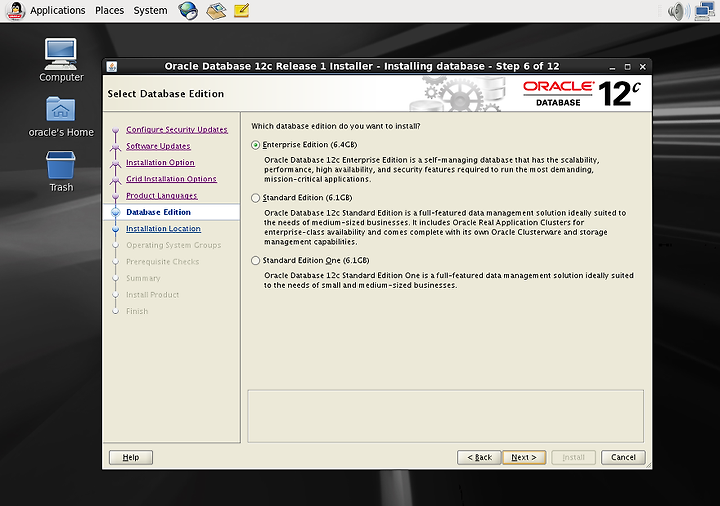Click the Oracle Linux penguin panel icon
The image size is (720, 506).
pyautogui.click(x=15, y=11)
